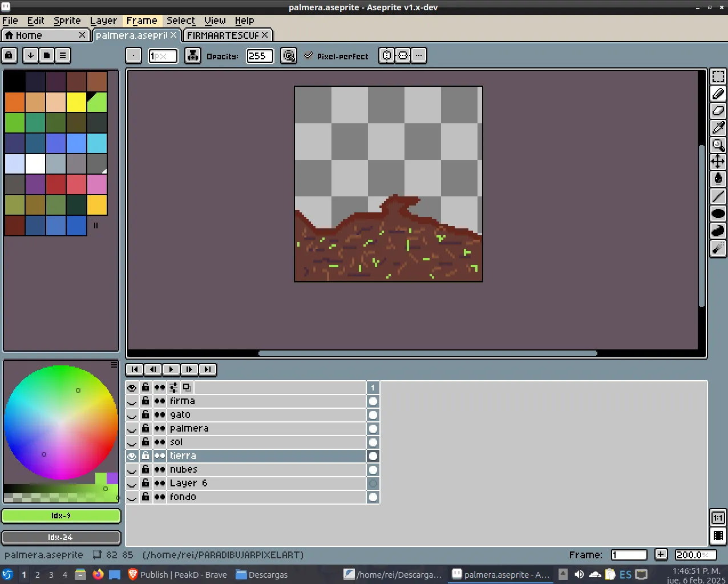Show the firma layer

(132, 401)
